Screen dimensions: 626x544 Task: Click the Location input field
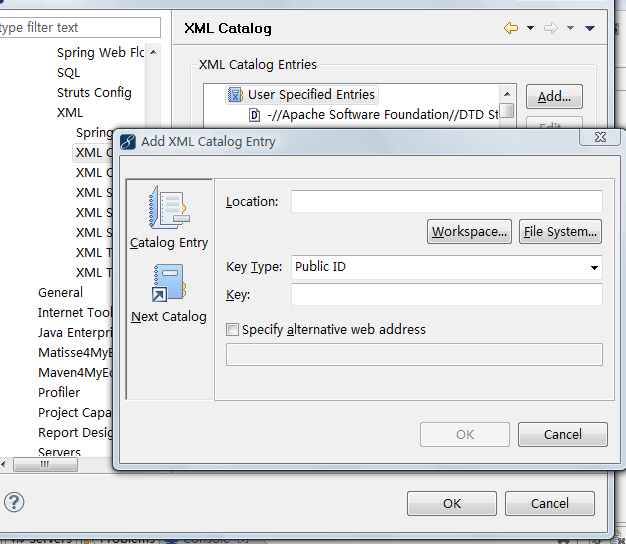[446, 202]
